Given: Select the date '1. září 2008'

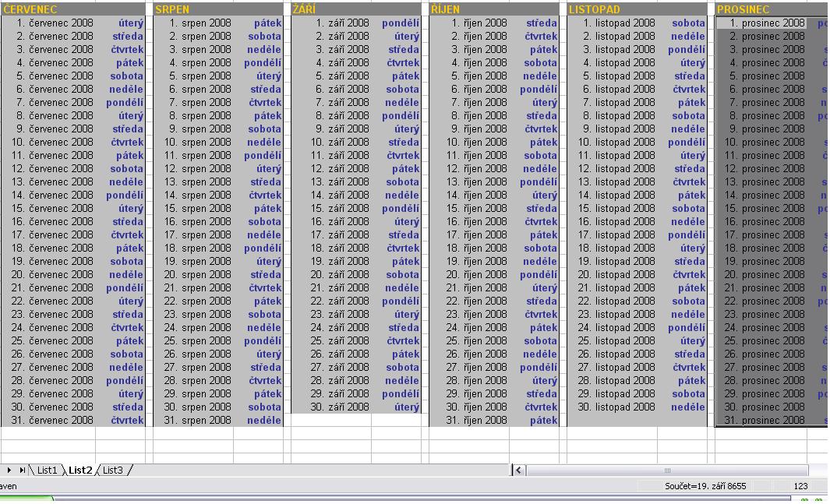Looking at the screenshot, I should click(331, 23).
